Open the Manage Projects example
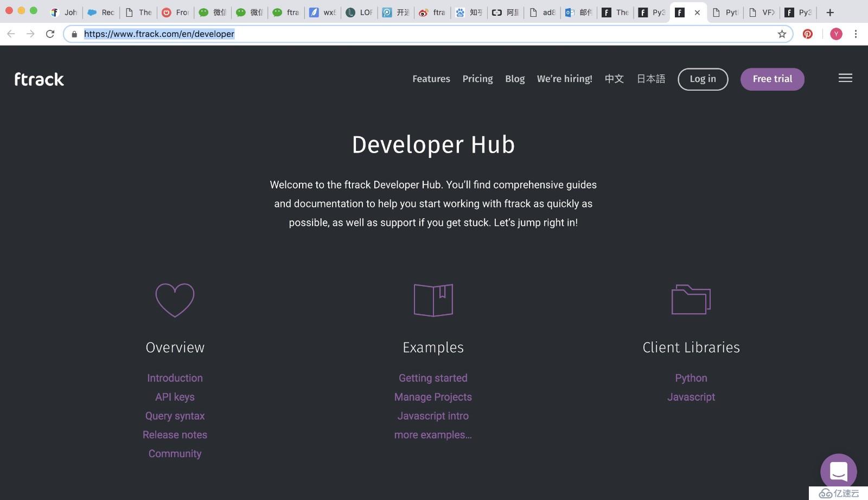 tap(433, 397)
